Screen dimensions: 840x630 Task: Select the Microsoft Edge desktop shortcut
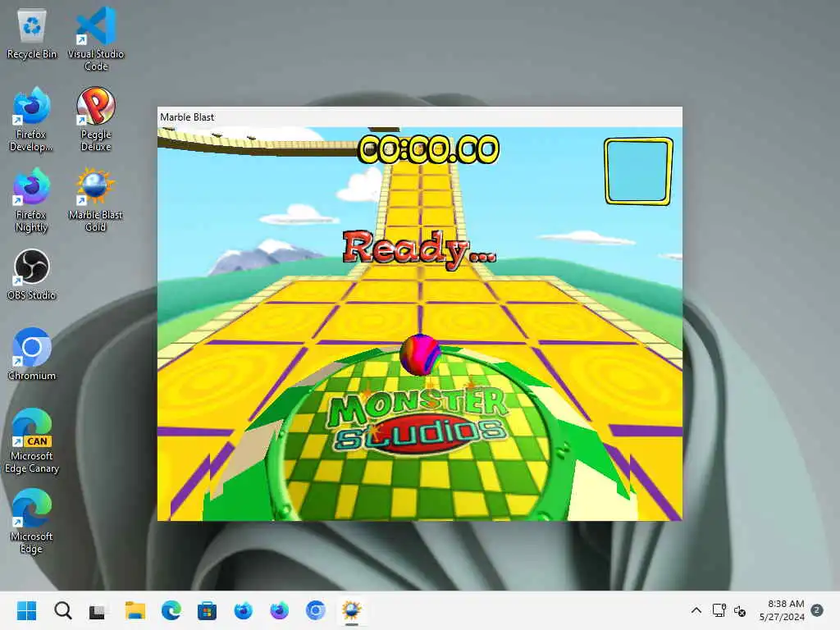click(32, 521)
